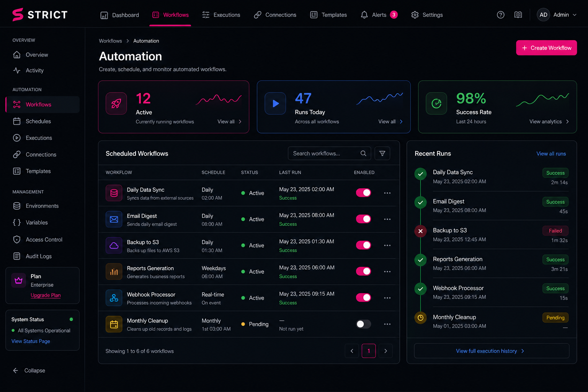Open the Dashboard tab
The width and height of the screenshot is (588, 392).
pyautogui.click(x=119, y=15)
